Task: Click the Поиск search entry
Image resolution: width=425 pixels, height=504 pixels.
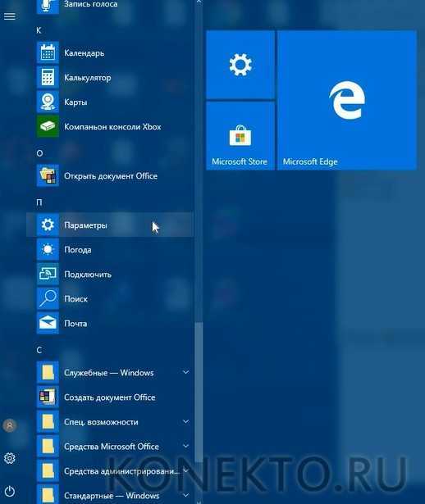Action: 110,298
